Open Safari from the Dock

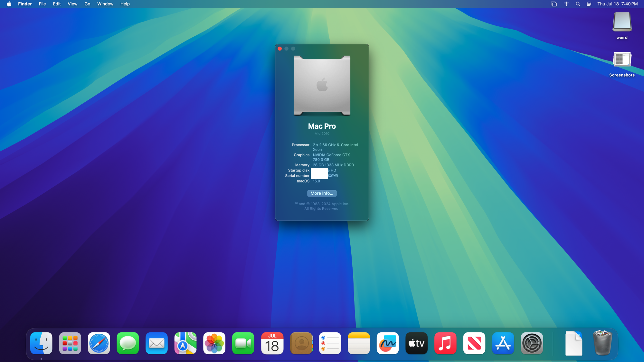coord(99,343)
